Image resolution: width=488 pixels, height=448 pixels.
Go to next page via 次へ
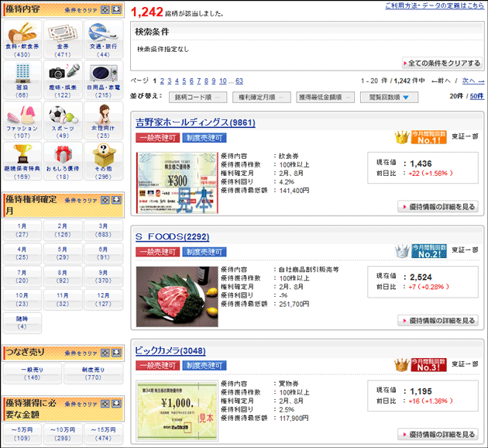pos(473,81)
